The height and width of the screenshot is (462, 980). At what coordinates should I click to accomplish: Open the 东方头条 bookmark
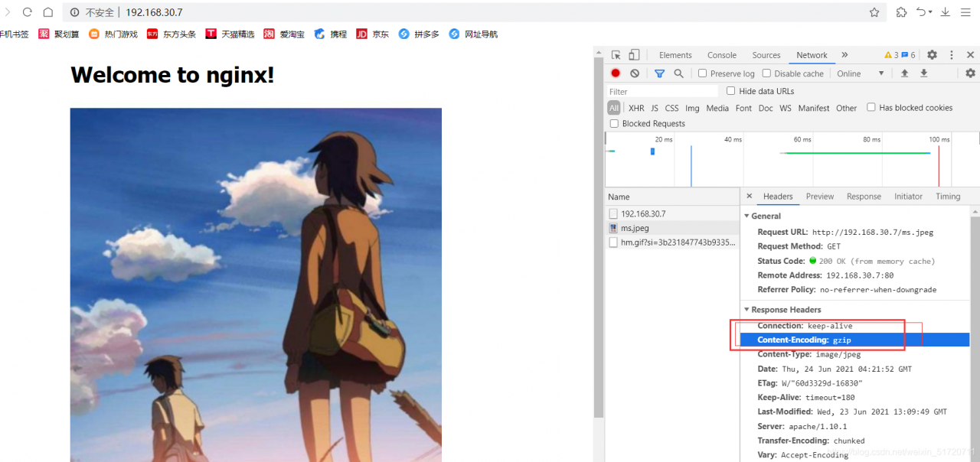click(171, 34)
